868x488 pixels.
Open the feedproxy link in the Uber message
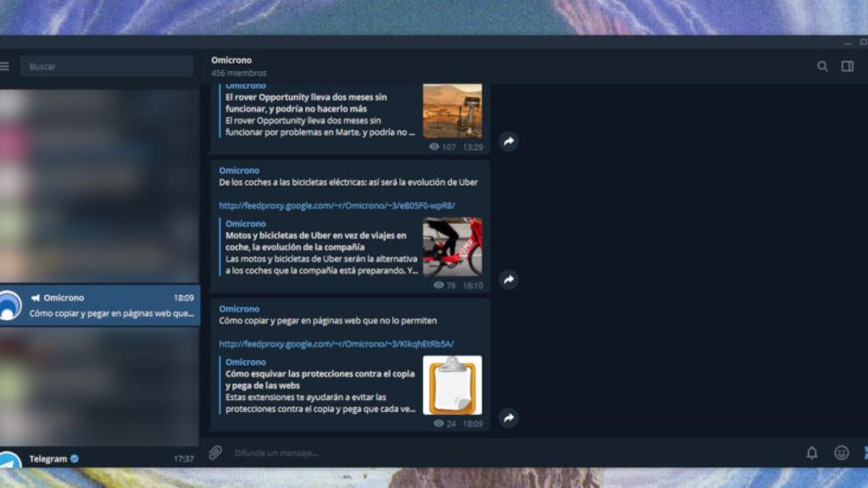[x=337, y=205]
